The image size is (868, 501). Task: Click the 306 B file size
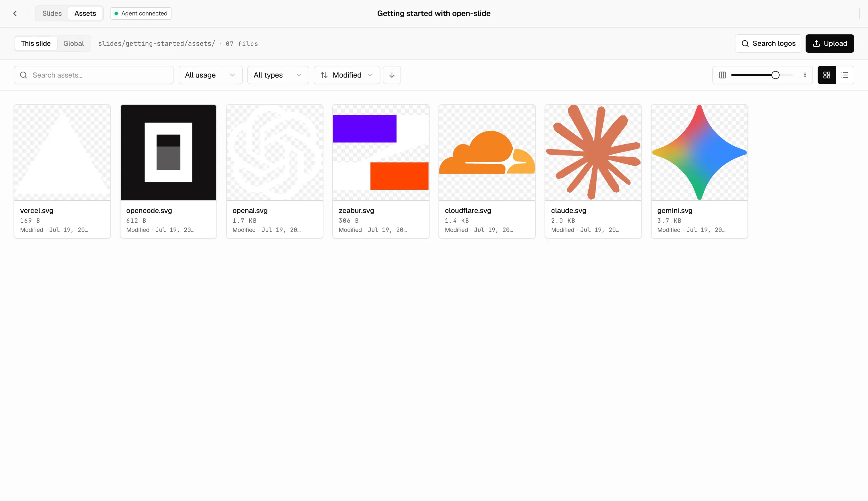click(348, 220)
